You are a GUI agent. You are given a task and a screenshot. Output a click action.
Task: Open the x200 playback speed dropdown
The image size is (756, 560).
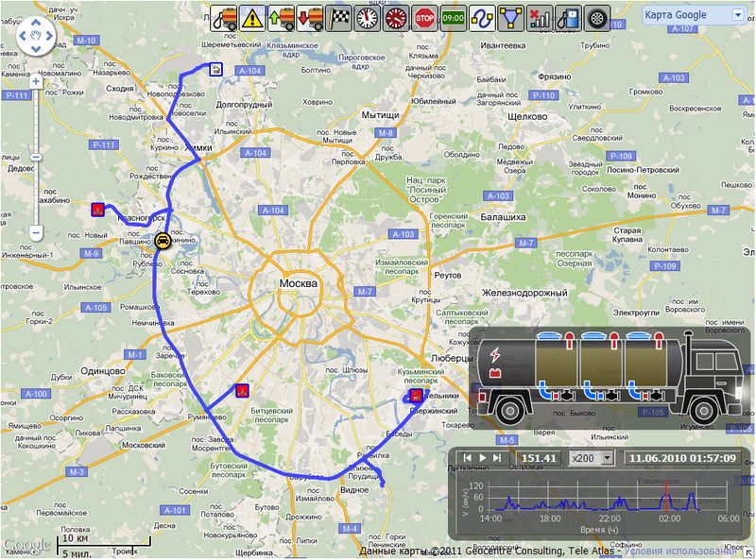click(x=592, y=458)
